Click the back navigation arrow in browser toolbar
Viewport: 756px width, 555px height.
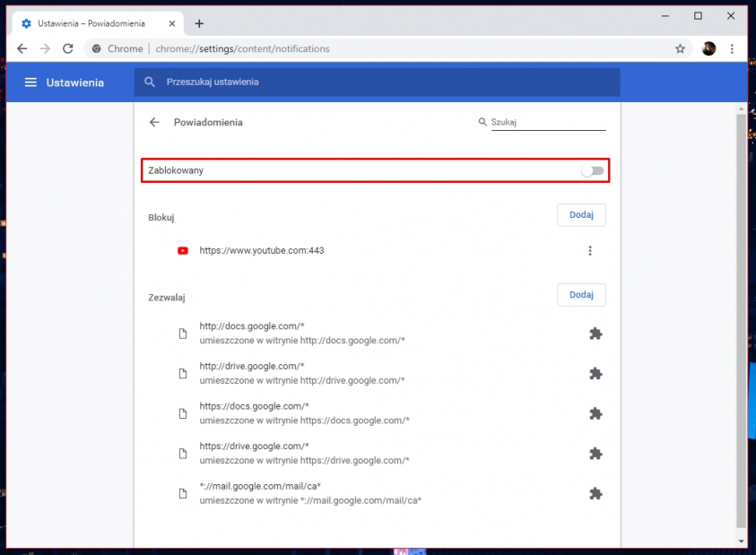click(22, 48)
